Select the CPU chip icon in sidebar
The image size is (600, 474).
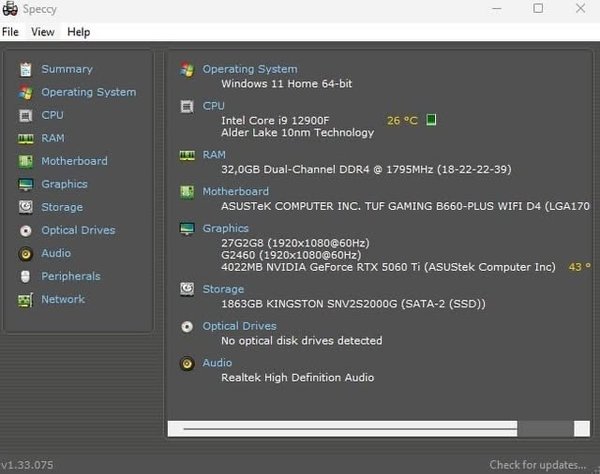(x=25, y=115)
